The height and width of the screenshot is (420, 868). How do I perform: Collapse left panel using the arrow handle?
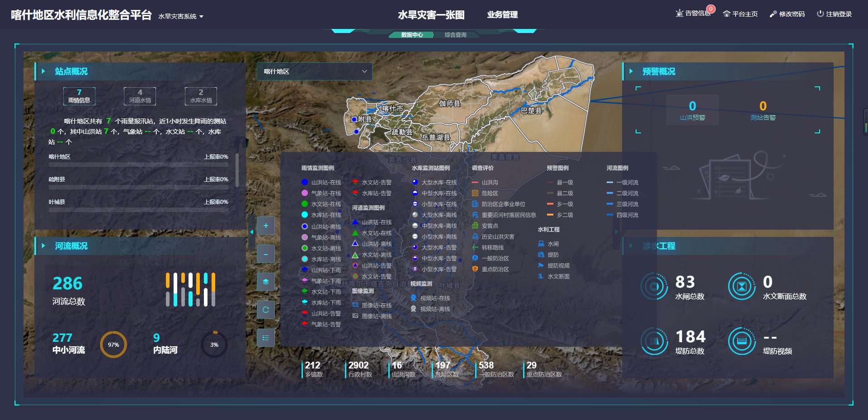tap(251, 232)
